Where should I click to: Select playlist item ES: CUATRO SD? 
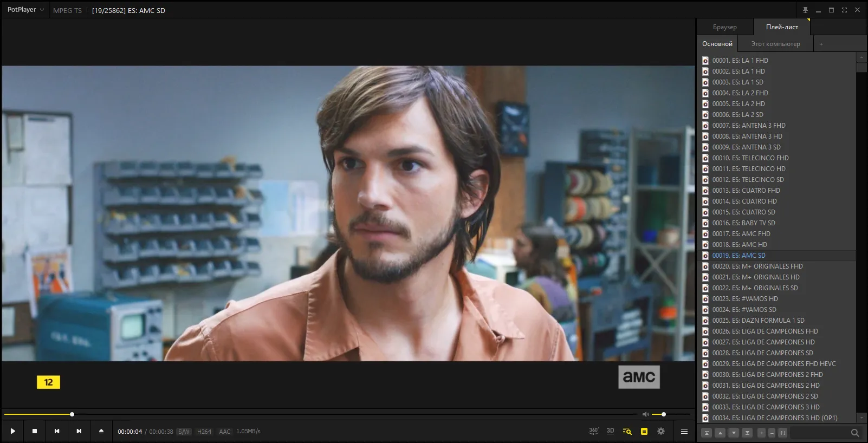(777, 212)
